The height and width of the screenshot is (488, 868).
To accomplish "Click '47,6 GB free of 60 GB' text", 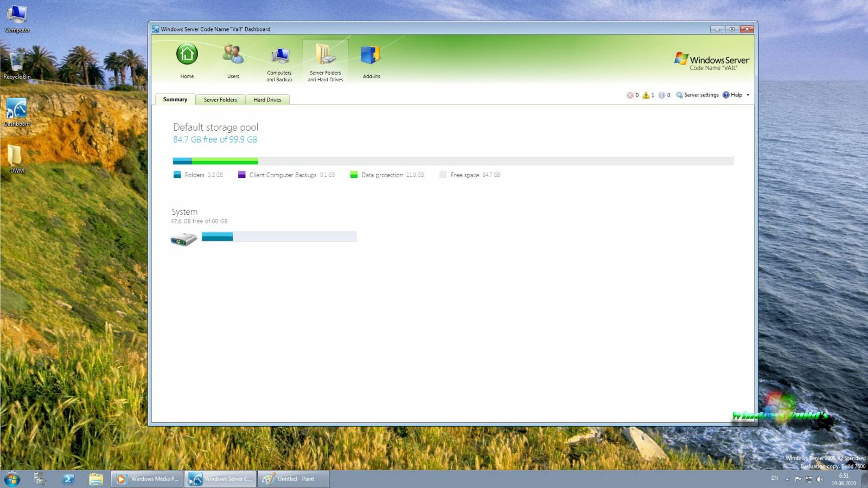I will point(199,221).
